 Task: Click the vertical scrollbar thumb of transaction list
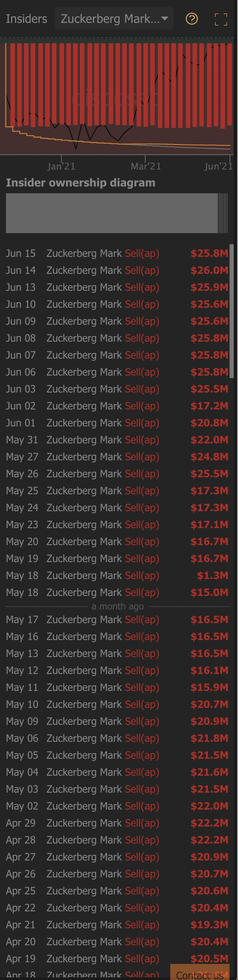pyautogui.click(x=232, y=311)
